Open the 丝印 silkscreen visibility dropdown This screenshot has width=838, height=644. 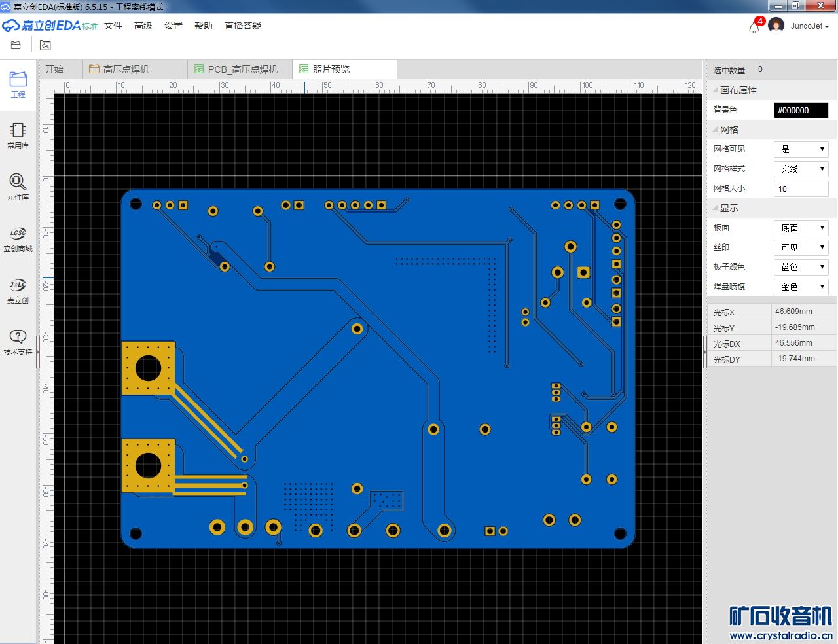pos(801,247)
